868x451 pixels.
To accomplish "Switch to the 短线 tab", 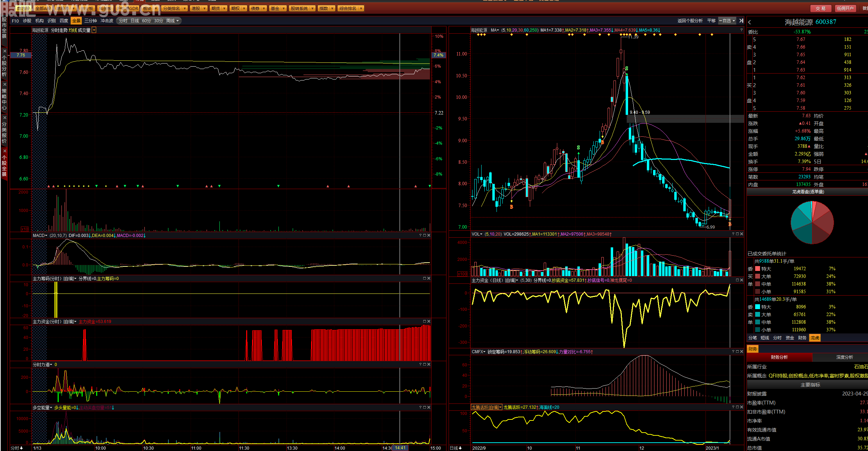I will 765,338.
